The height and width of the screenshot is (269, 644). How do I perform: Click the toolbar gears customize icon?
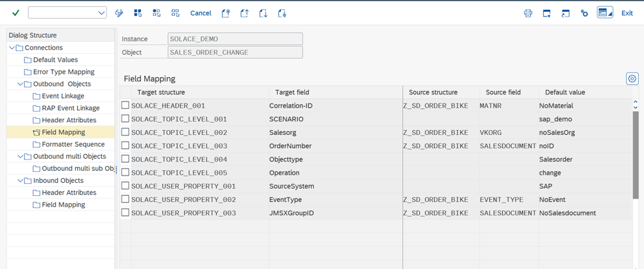pos(584,13)
